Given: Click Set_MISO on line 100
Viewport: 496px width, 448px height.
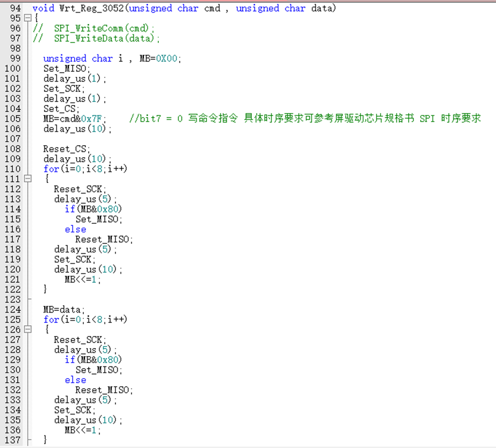Looking at the screenshot, I should click(67, 69).
